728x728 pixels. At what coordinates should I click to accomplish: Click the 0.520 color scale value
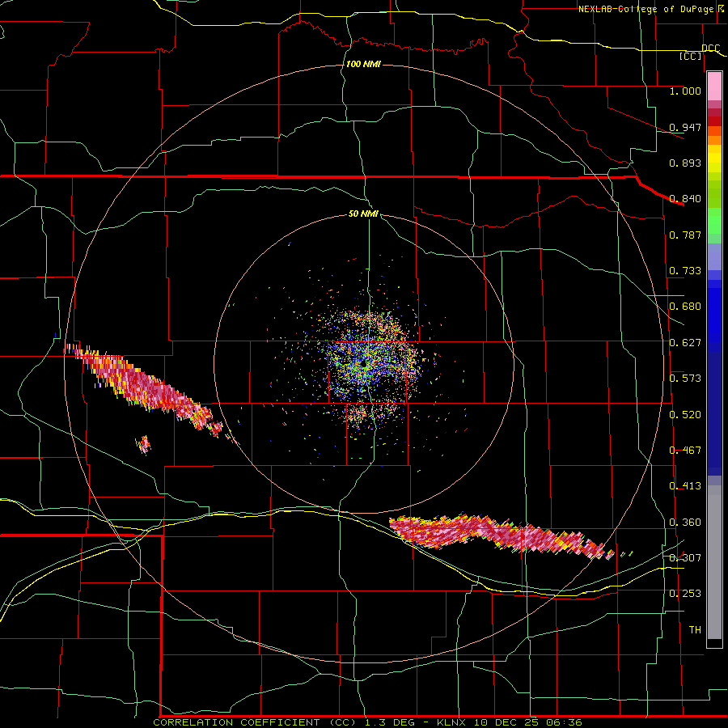pyautogui.click(x=685, y=414)
